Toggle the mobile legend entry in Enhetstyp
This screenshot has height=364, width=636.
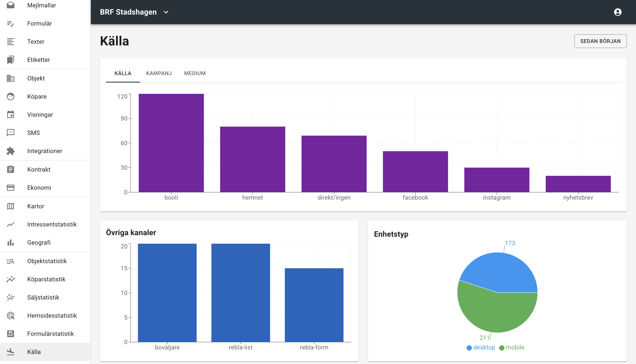(x=512, y=348)
